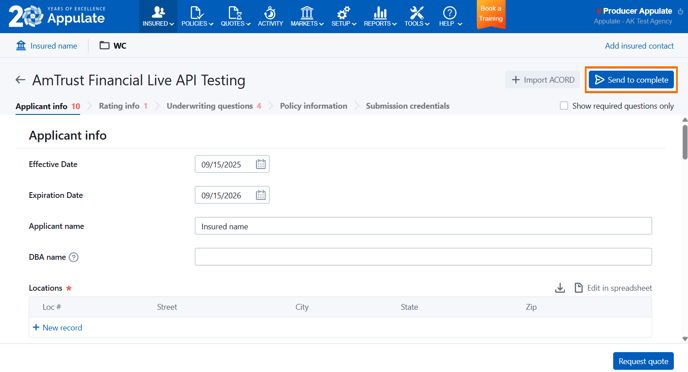Select the Applicant info tab
688x372 pixels.
[x=48, y=106]
